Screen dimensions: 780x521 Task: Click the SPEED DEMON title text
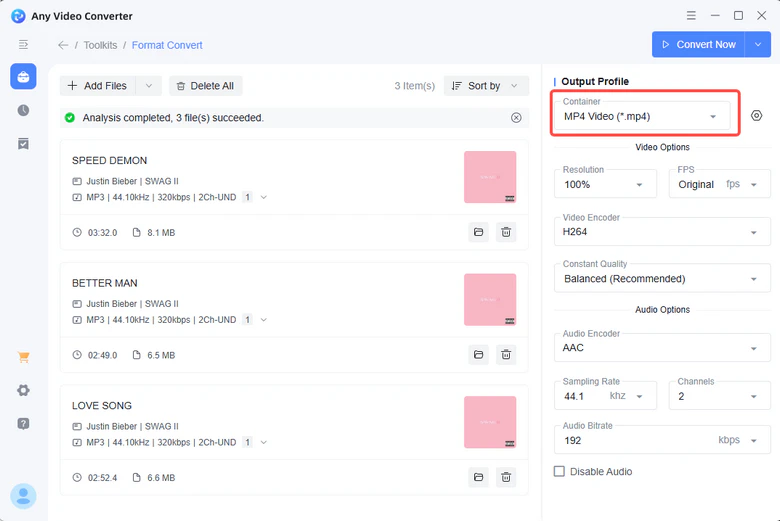click(x=109, y=160)
